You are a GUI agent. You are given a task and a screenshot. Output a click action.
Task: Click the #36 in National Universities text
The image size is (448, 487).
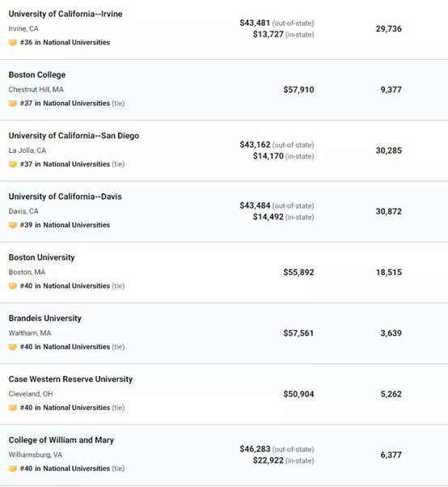pyautogui.click(x=65, y=43)
